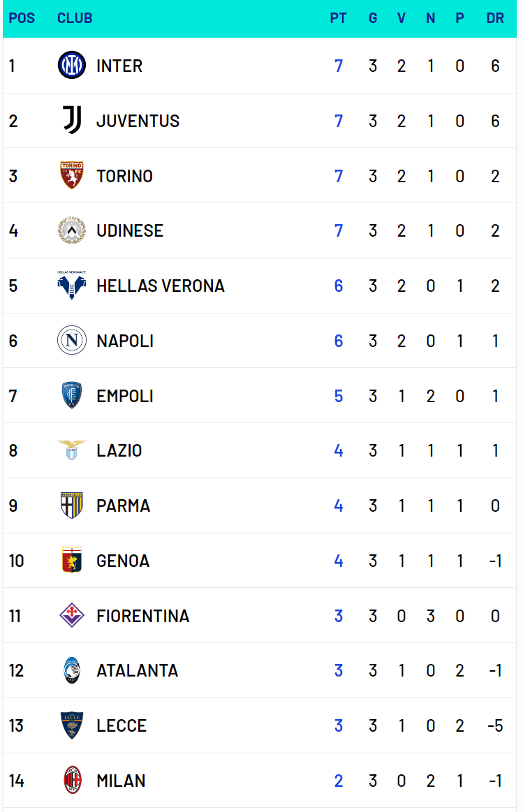Screen dimensions: 523x812
Task: Click the Udinese club crest
Action: [71, 230]
